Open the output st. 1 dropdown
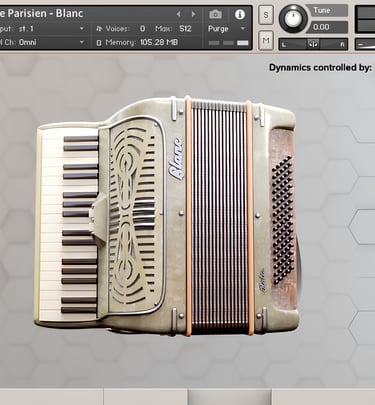 [x=43, y=29]
